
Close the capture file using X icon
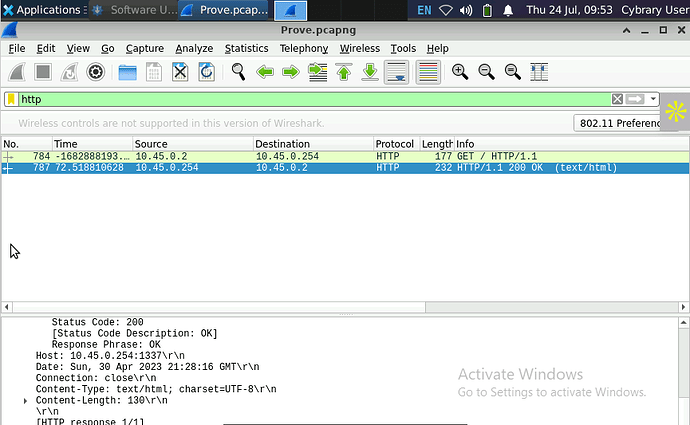pos(180,72)
